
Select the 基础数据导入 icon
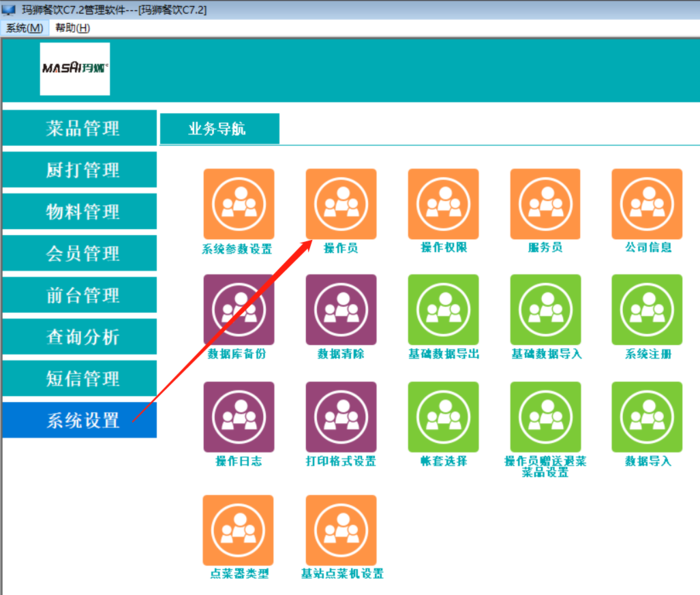(x=545, y=310)
